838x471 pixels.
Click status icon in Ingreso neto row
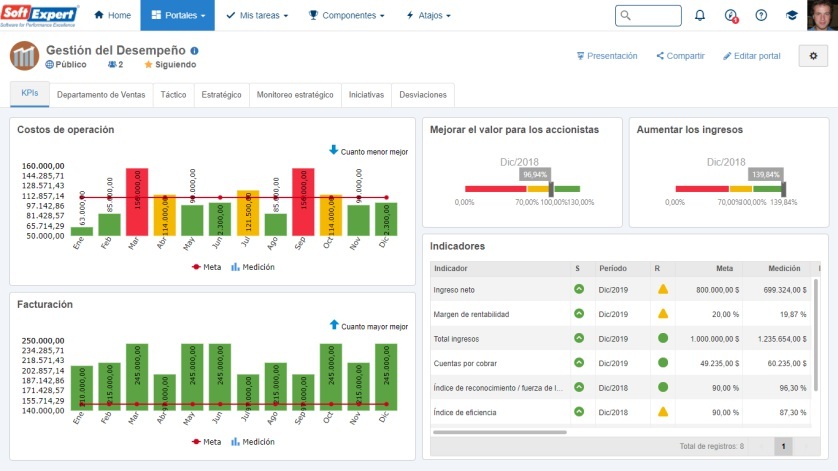point(578,289)
